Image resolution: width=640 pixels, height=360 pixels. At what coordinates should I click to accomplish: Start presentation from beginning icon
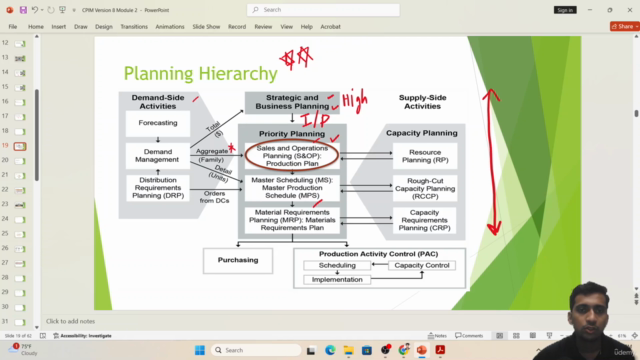(62, 10)
